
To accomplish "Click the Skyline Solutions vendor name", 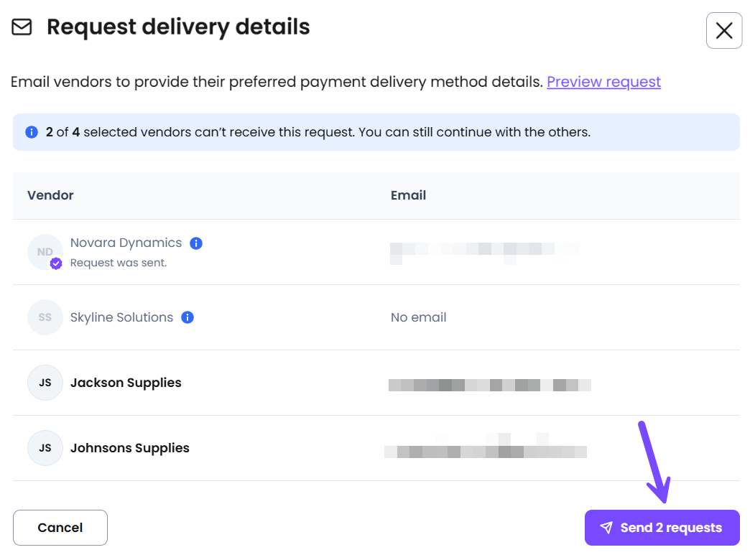I will point(121,317).
